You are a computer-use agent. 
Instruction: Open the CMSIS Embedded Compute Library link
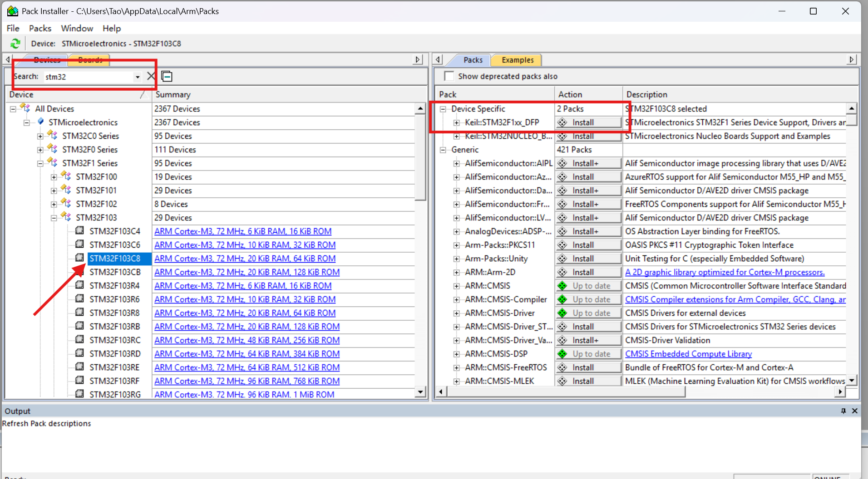click(x=688, y=354)
